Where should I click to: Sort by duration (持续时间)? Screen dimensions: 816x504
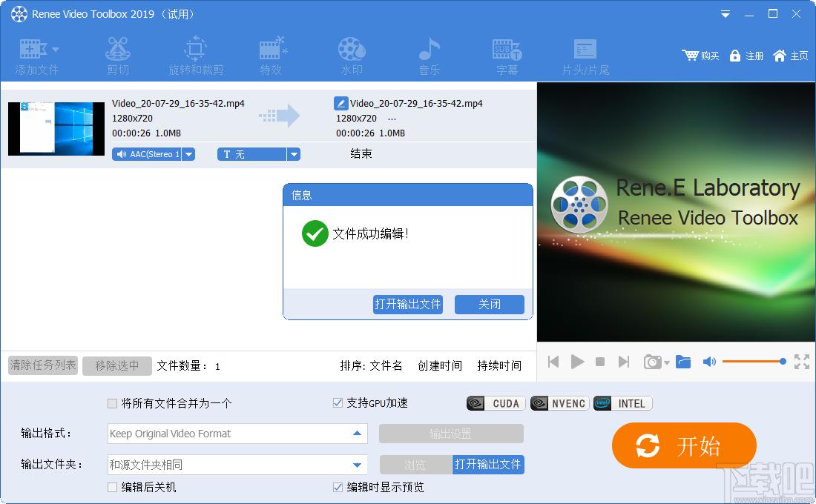(499, 365)
